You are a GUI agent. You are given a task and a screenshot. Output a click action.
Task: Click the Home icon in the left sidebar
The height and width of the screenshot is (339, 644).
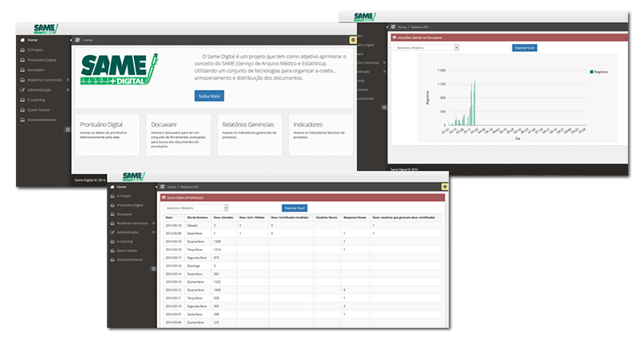[x=22, y=40]
